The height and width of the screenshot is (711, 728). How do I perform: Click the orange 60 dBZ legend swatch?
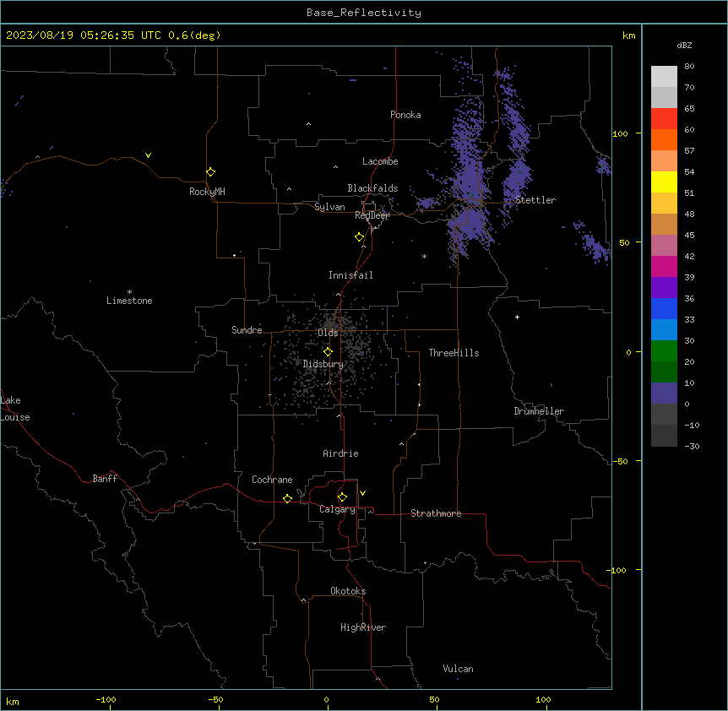(x=664, y=139)
